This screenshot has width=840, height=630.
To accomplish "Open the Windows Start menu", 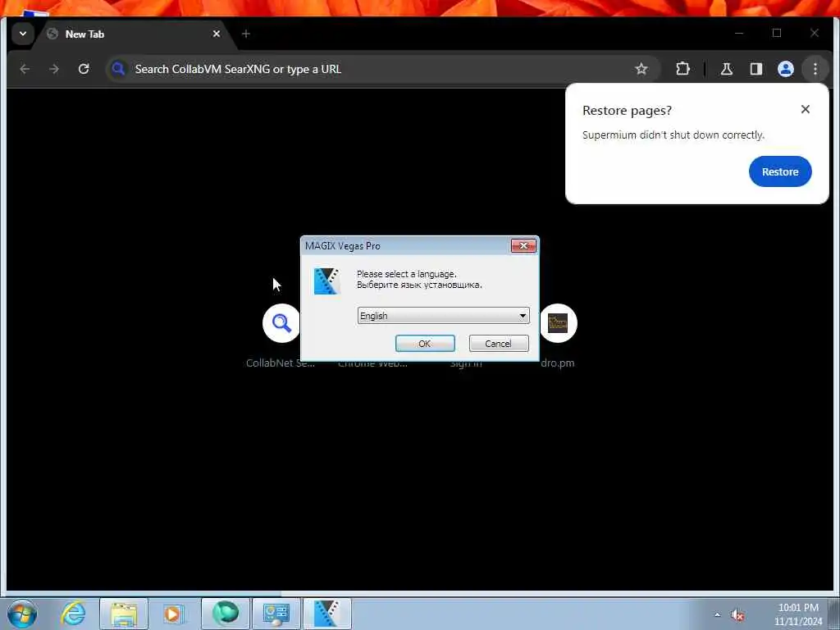I will tap(22, 614).
